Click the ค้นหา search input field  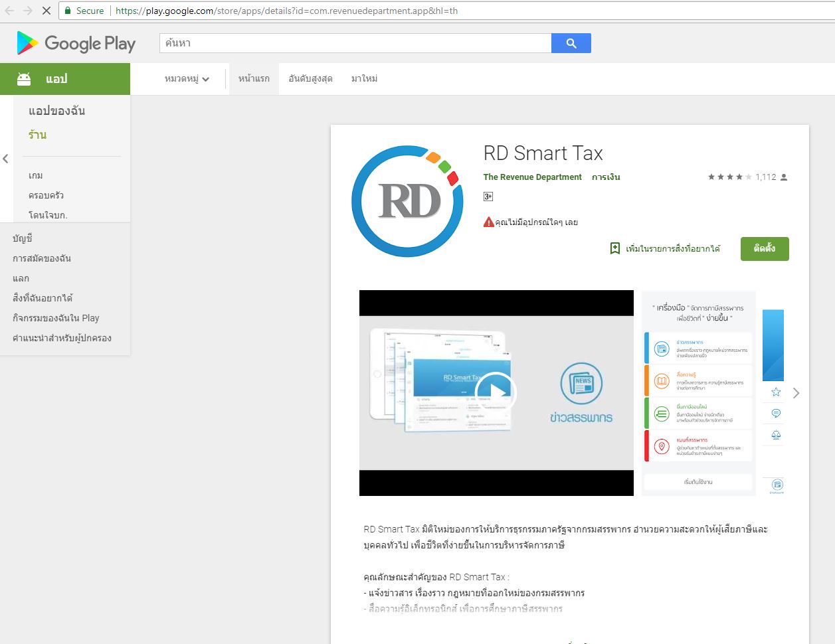click(x=355, y=43)
